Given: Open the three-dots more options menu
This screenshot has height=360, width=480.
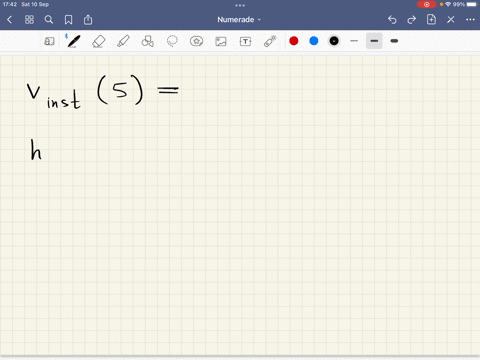Looking at the screenshot, I should 470,20.
